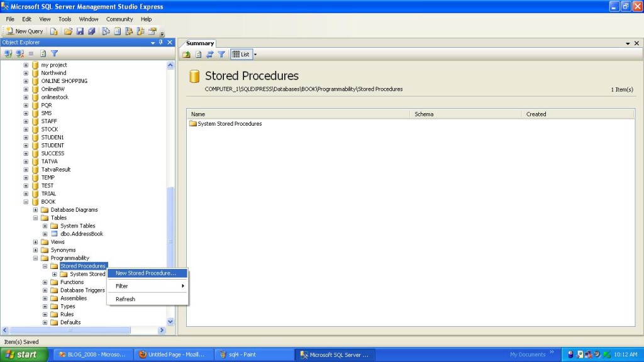The height and width of the screenshot is (362, 644).
Task: Choose Refresh from the context menu
Action: point(125,299)
